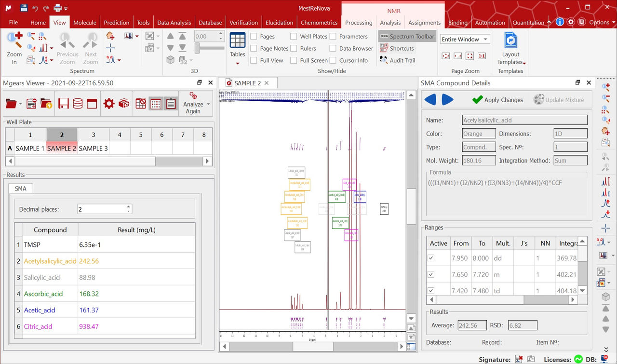Click the Shortcuts item
This screenshot has height=364, width=617.
click(397, 48)
